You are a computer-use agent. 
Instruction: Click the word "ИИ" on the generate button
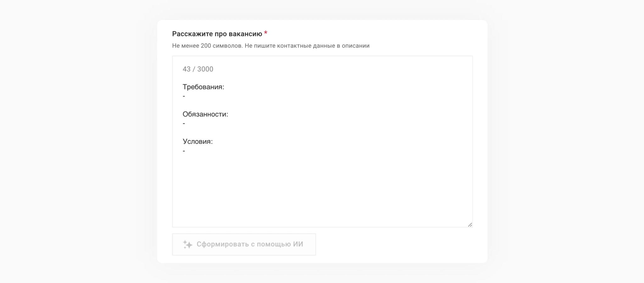(298, 244)
